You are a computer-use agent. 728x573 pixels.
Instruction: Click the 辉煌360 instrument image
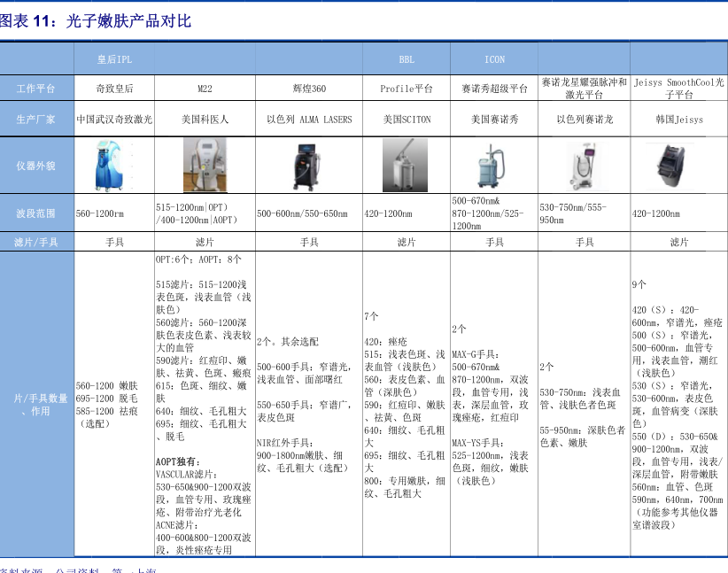[x=308, y=166]
